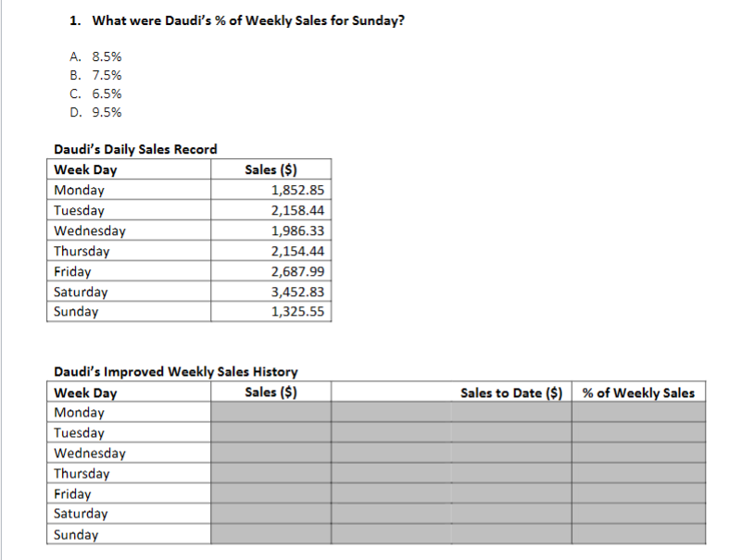Image resolution: width=755 pixels, height=560 pixels.
Task: Click the Sales to Date ($) column header
Action: [x=511, y=392]
